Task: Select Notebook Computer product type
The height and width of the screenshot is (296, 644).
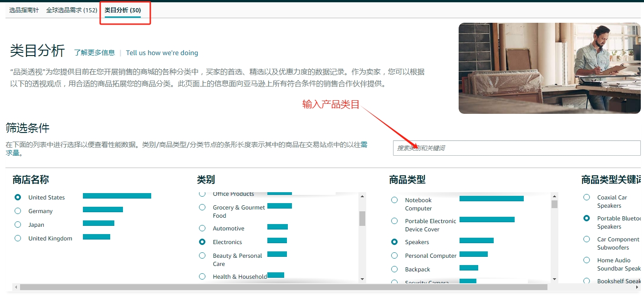Action: 394,200
